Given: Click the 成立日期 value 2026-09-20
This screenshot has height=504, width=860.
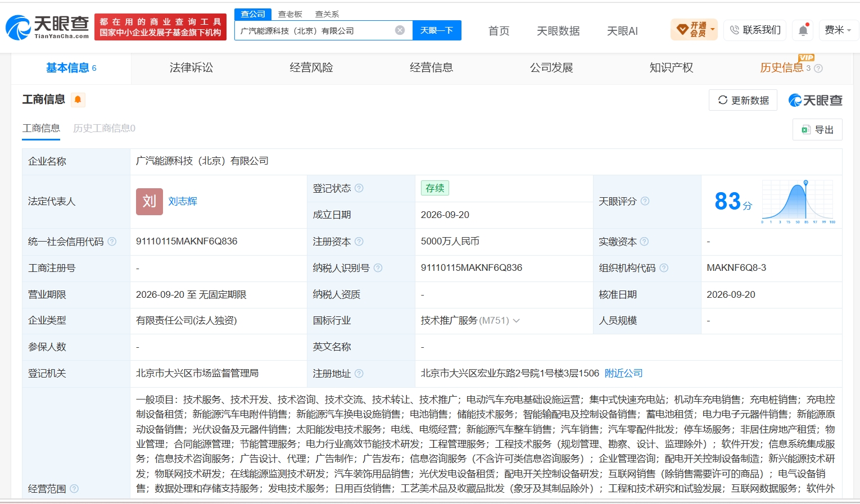Looking at the screenshot, I should pyautogui.click(x=445, y=215).
